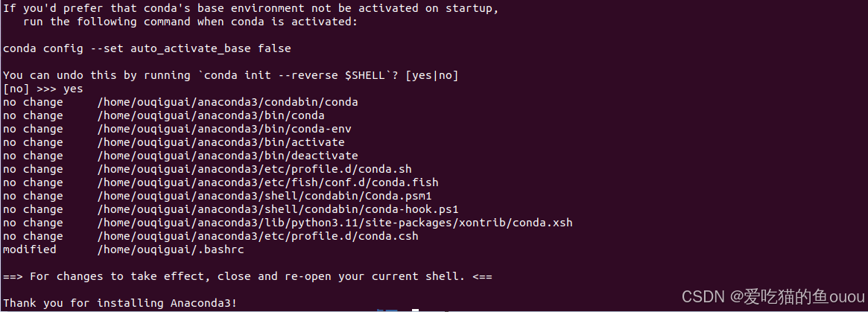Click the 'Thank you for installing Anaconda3!' line

(120, 303)
